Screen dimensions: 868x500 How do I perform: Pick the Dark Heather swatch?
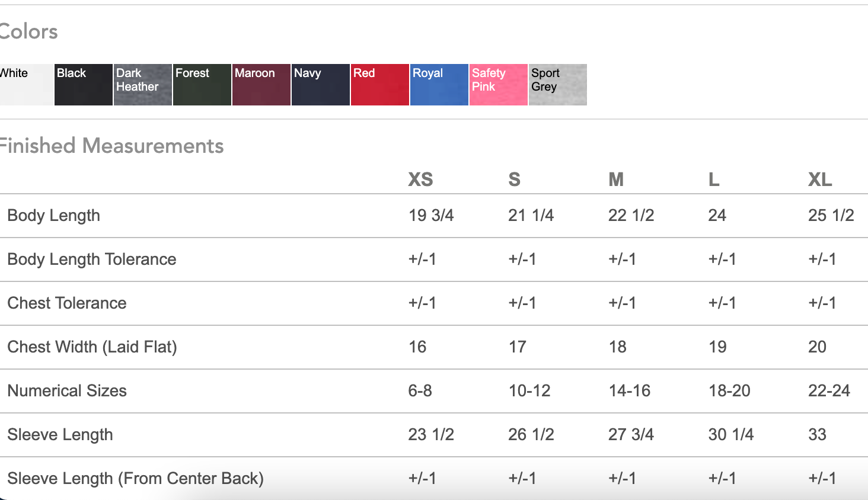[x=143, y=85]
